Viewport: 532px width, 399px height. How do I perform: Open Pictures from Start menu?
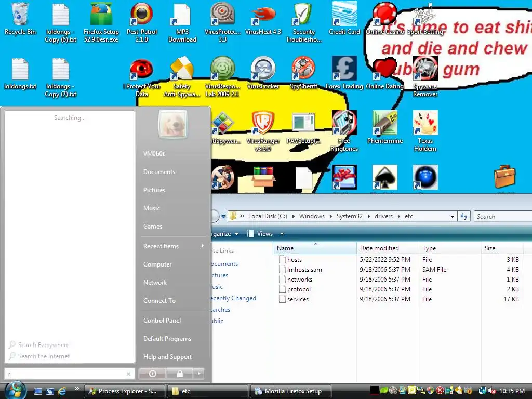[x=154, y=190]
